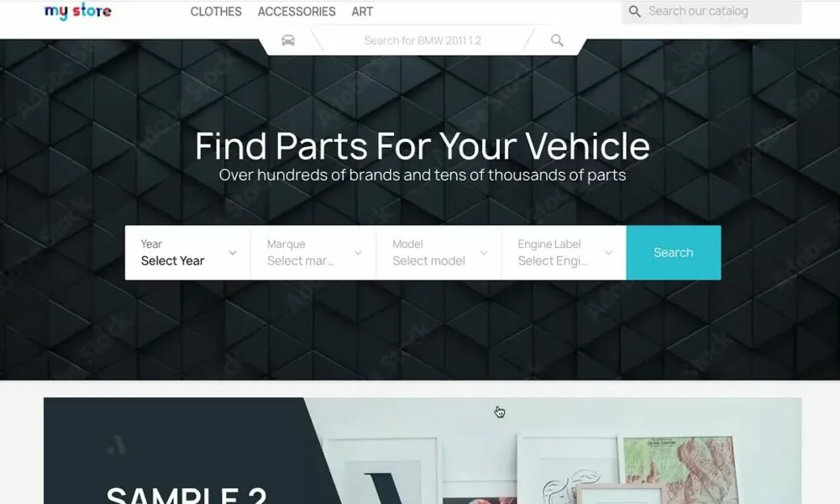The height and width of the screenshot is (504, 840).
Task: Open the CLOTHES menu
Action: point(216,11)
